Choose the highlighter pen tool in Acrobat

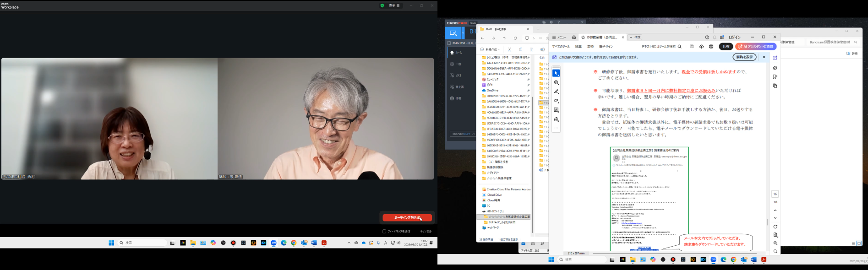(x=556, y=92)
